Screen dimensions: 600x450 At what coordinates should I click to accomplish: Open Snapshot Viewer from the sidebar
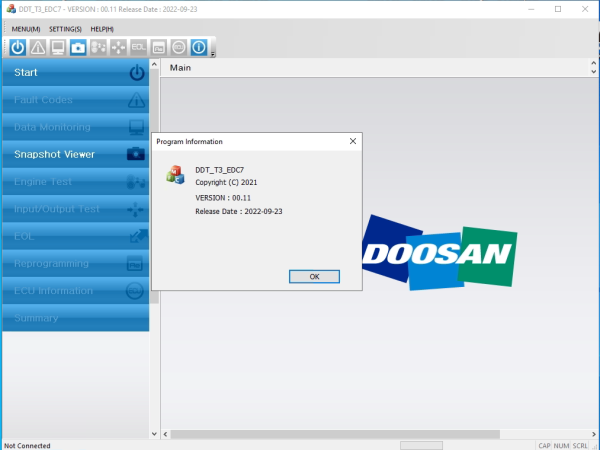75,154
